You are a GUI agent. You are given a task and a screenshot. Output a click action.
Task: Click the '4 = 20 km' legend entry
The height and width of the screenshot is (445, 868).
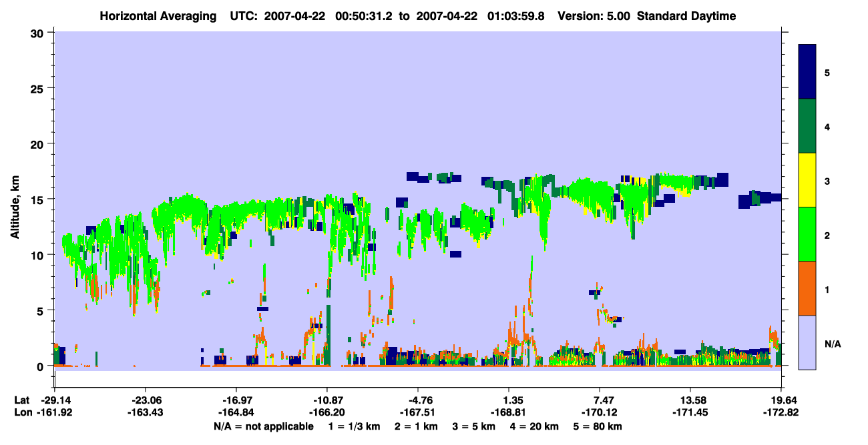pos(534,426)
